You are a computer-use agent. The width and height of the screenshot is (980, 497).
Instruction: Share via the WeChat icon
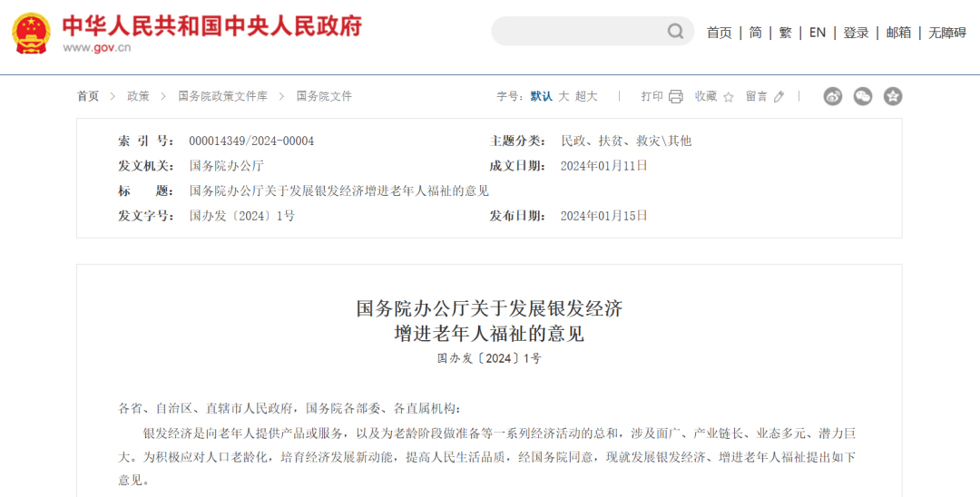pyautogui.click(x=863, y=96)
